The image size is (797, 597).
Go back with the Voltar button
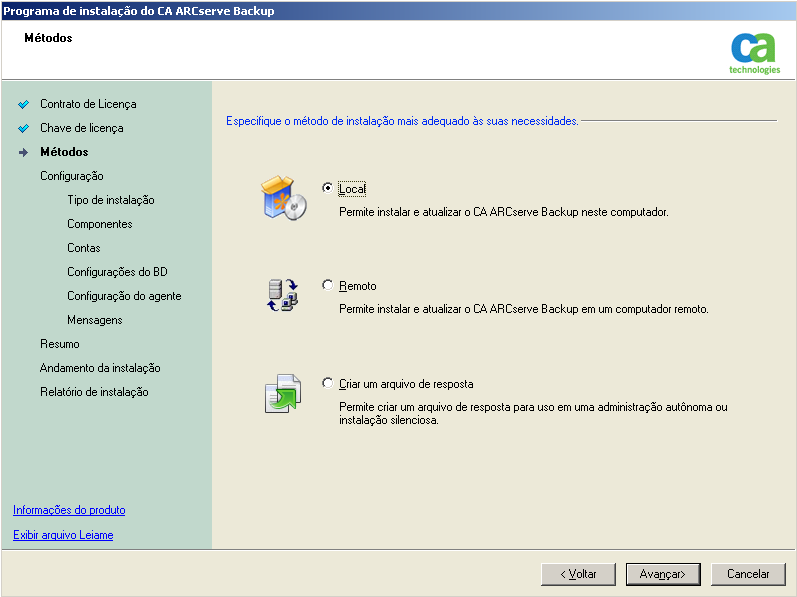pyautogui.click(x=578, y=574)
